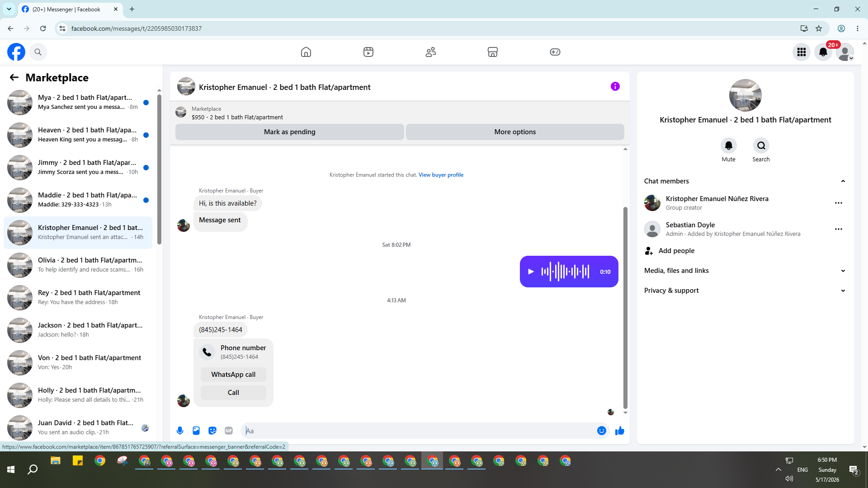The width and height of the screenshot is (868, 488).
Task: Open the Facebook menu grid icon
Action: (802, 52)
